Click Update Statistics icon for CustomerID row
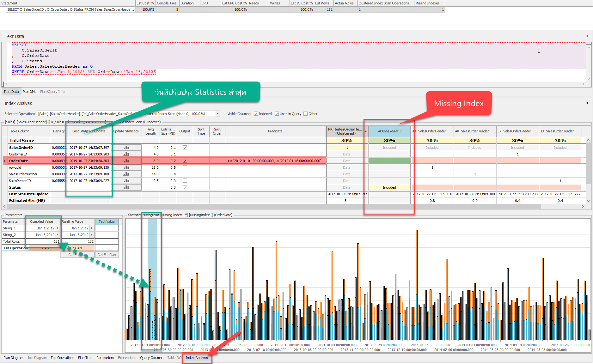593x364 pixels. point(126,154)
